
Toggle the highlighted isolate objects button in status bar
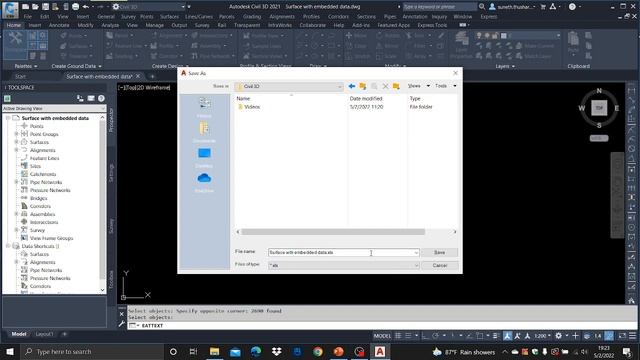coord(609,336)
